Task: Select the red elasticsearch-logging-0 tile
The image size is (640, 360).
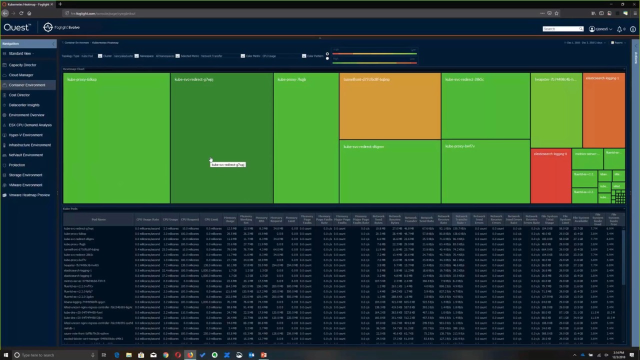Action: pyautogui.click(x=551, y=176)
